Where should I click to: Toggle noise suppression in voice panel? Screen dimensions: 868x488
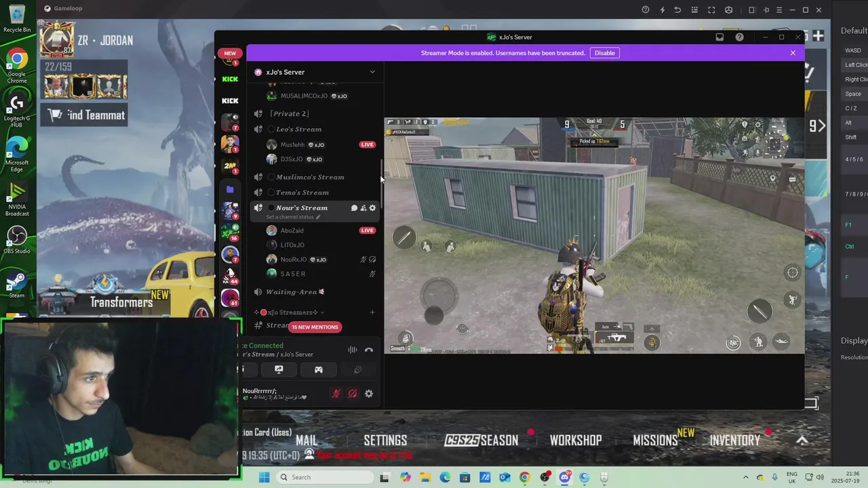[353, 350]
